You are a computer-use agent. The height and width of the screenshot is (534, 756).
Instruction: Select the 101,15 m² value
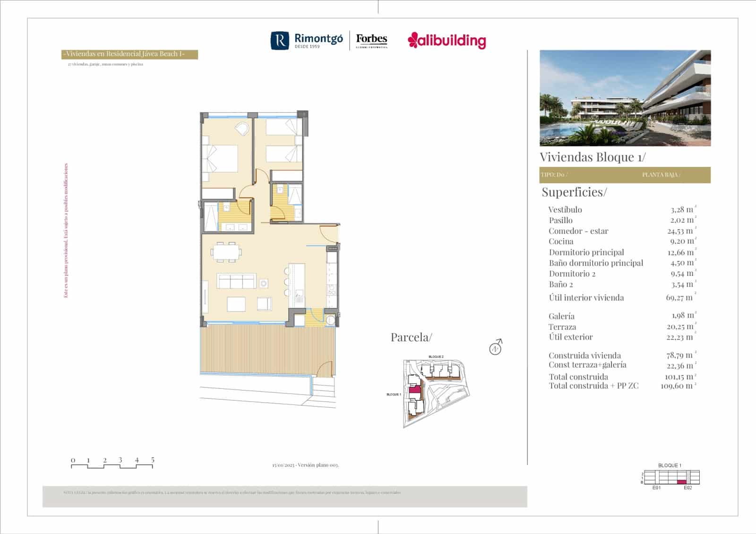pyautogui.click(x=680, y=377)
